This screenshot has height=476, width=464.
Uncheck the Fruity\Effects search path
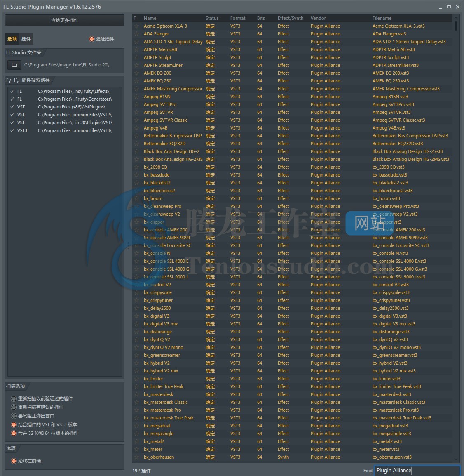click(12, 91)
